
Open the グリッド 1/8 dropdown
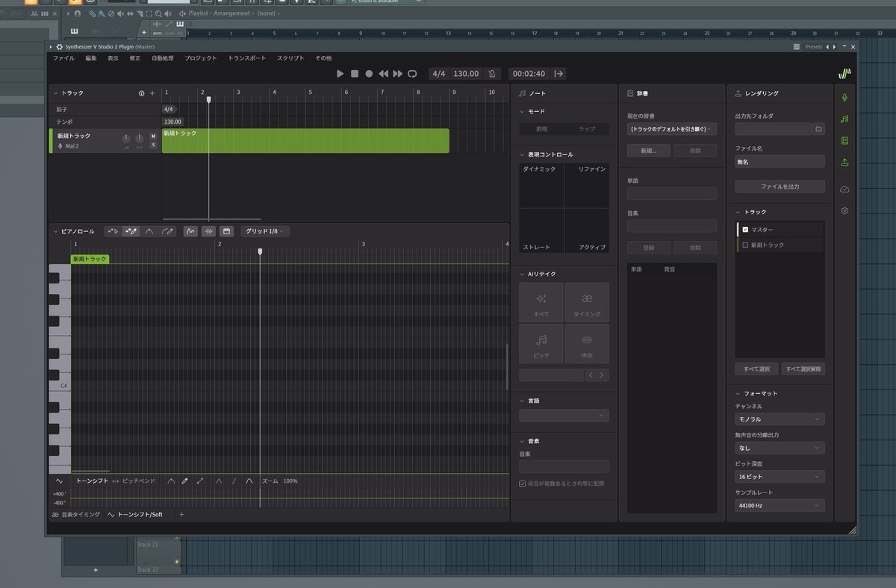266,231
